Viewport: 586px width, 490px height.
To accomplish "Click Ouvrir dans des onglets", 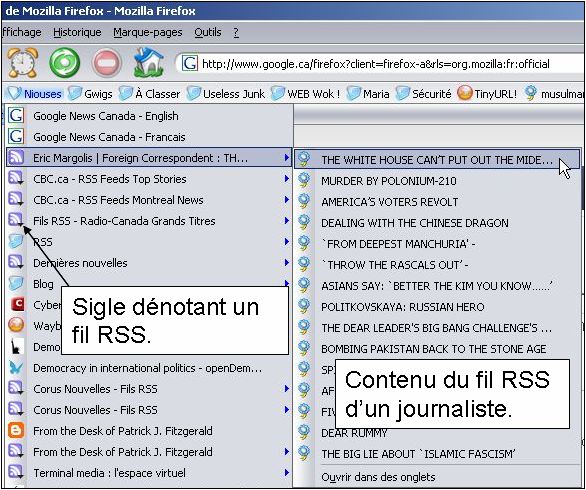I will click(x=378, y=477).
